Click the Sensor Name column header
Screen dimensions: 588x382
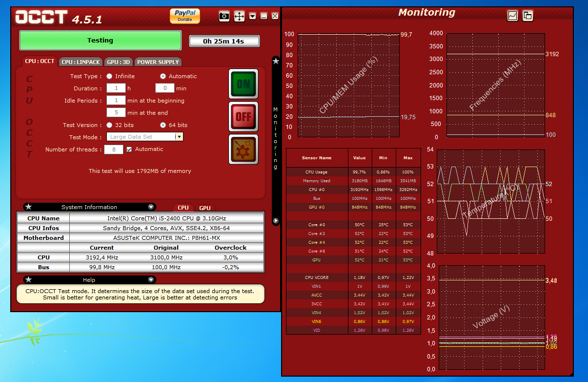317,158
